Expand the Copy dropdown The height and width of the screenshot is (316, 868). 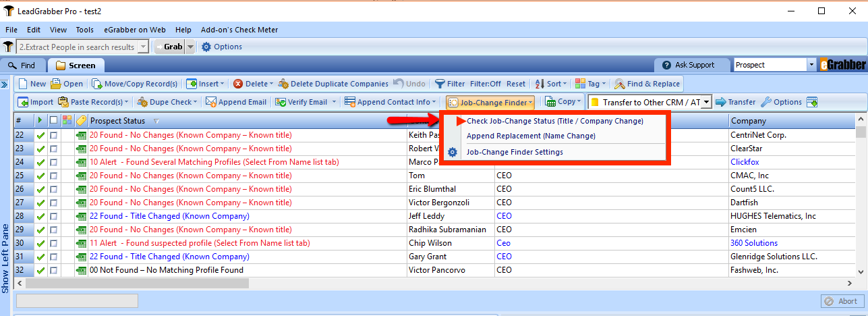point(579,102)
